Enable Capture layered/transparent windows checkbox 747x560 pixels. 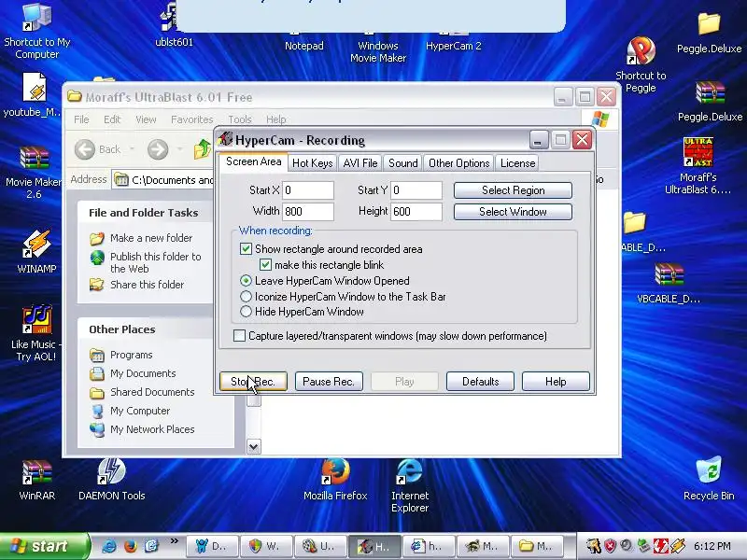(x=240, y=336)
